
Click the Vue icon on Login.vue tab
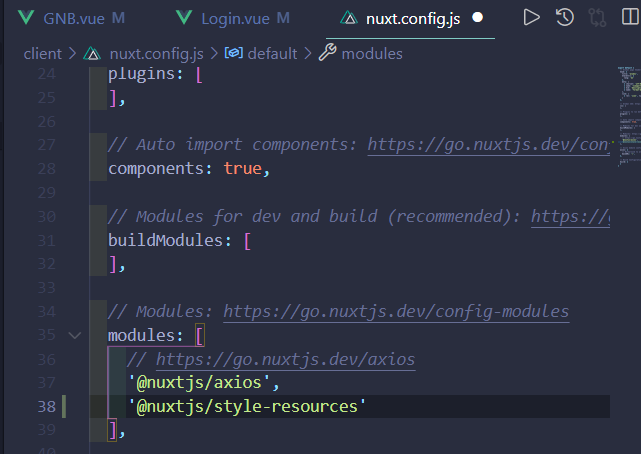pos(184,18)
